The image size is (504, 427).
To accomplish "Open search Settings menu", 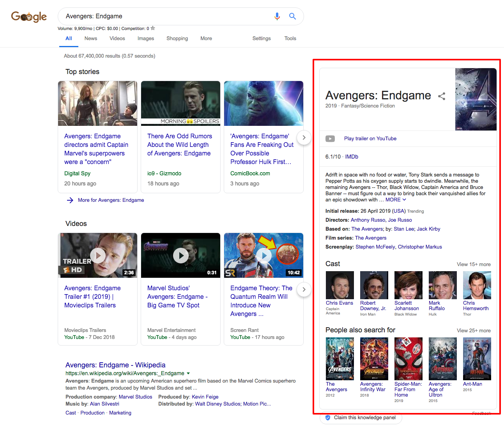I will click(262, 39).
